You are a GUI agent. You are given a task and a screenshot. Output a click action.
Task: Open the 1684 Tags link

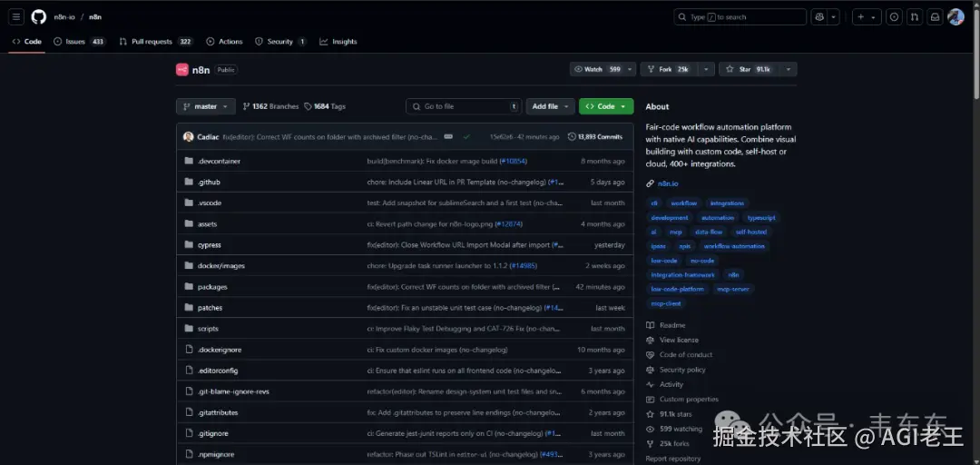pos(325,106)
